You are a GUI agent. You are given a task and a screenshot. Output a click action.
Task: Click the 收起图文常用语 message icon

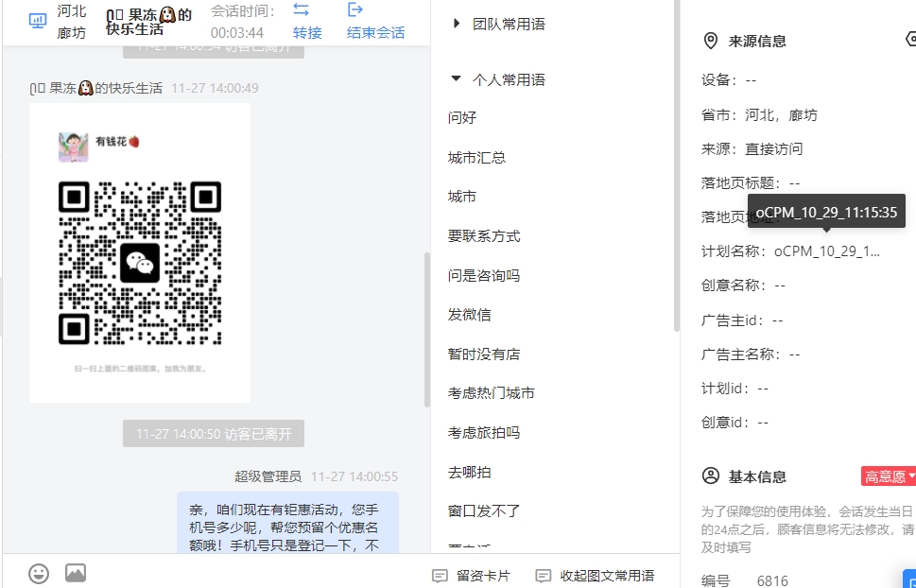(x=544, y=576)
